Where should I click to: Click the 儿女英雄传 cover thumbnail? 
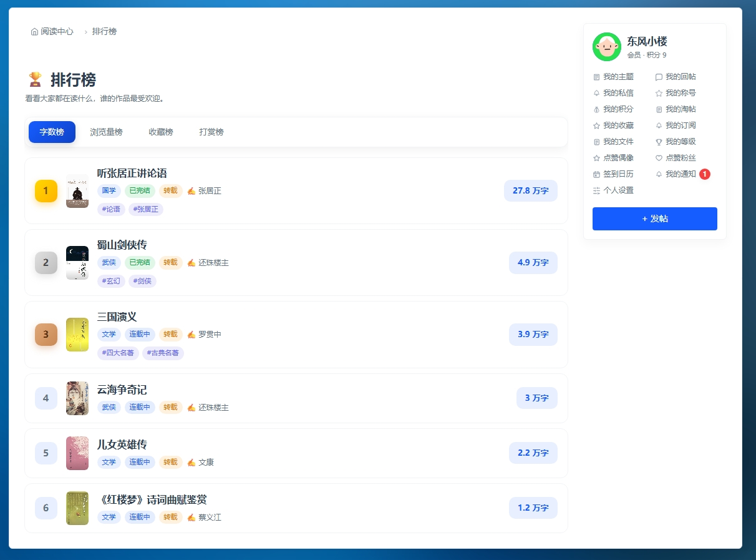[77, 453]
